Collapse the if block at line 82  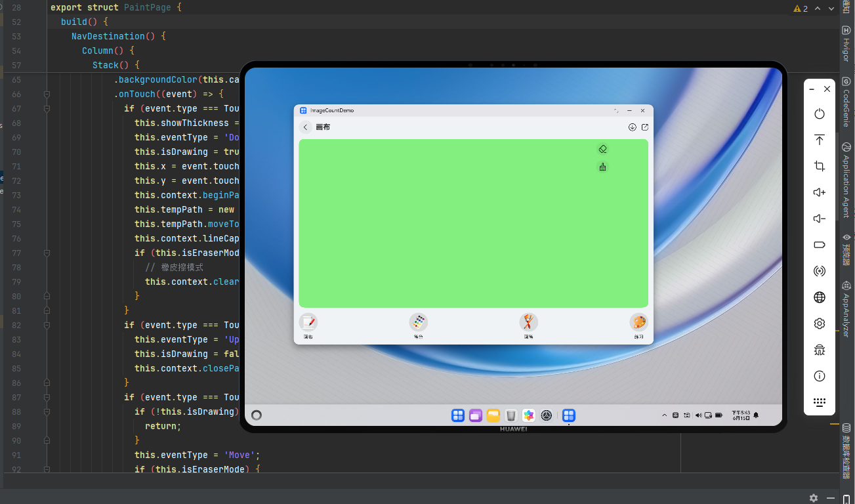click(47, 325)
